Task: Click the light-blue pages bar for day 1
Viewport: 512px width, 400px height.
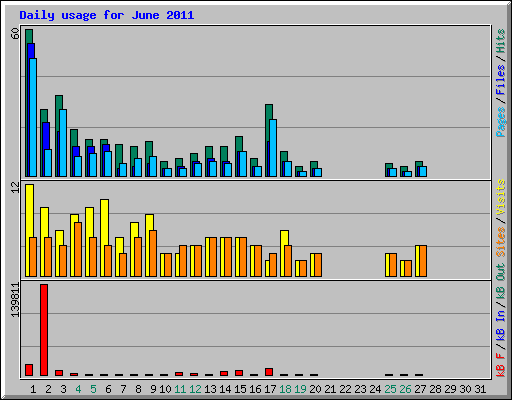Action: pos(33,117)
